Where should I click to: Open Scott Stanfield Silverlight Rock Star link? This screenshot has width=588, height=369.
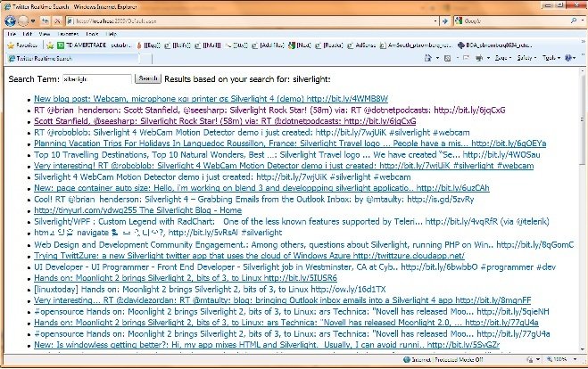click(225, 121)
